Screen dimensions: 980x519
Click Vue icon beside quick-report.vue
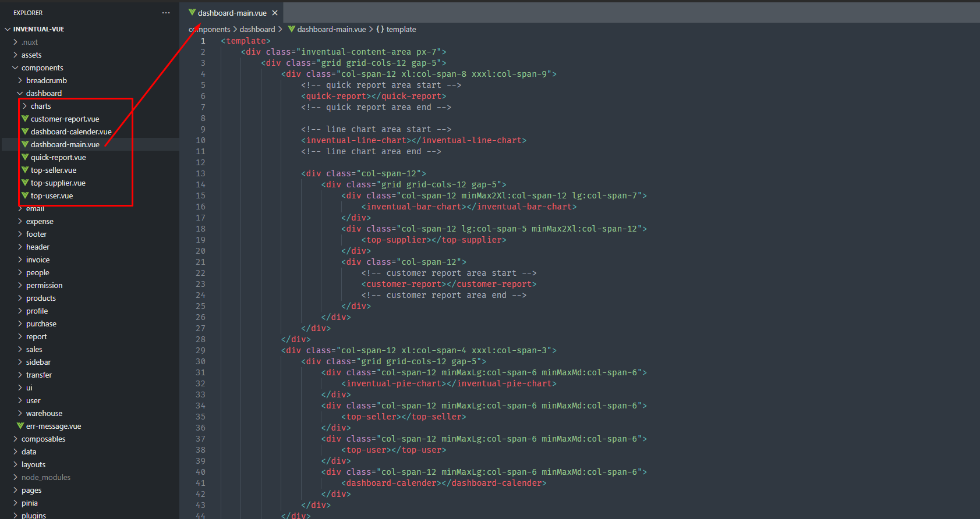tap(25, 157)
